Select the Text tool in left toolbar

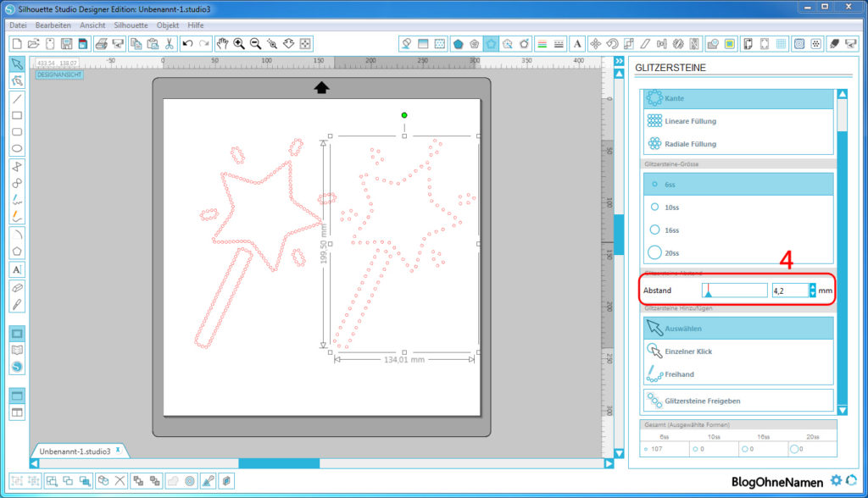17,269
